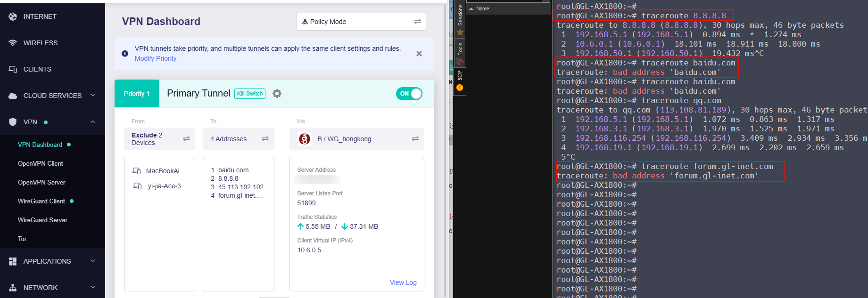The height and width of the screenshot is (298, 868).
Task: Open the Internet section via globe icon
Action: point(13,16)
